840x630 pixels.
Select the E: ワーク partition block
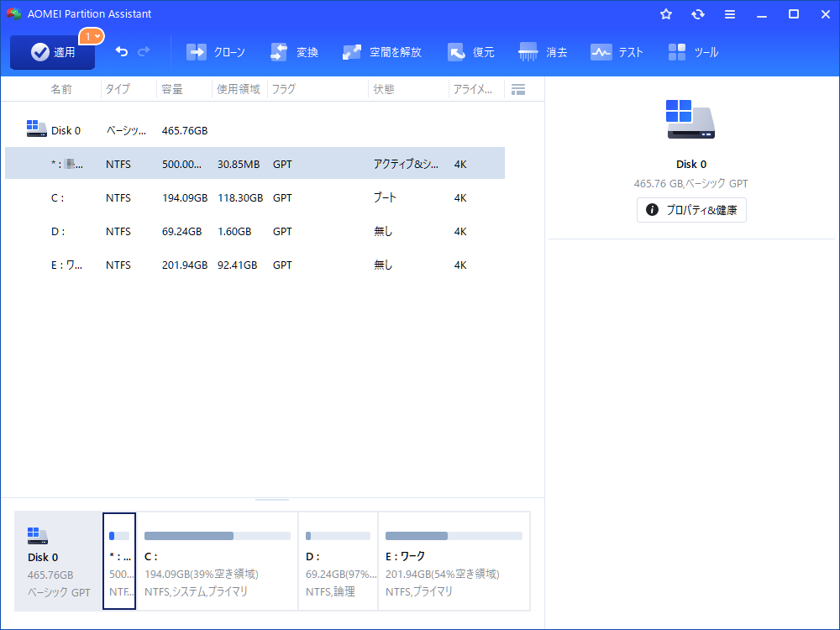click(454, 561)
